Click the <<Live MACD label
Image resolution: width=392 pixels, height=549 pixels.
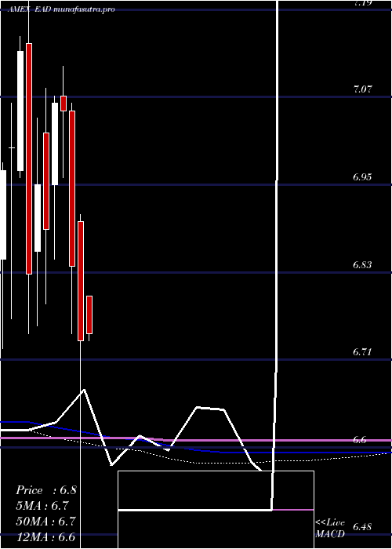pyautogui.click(x=330, y=529)
